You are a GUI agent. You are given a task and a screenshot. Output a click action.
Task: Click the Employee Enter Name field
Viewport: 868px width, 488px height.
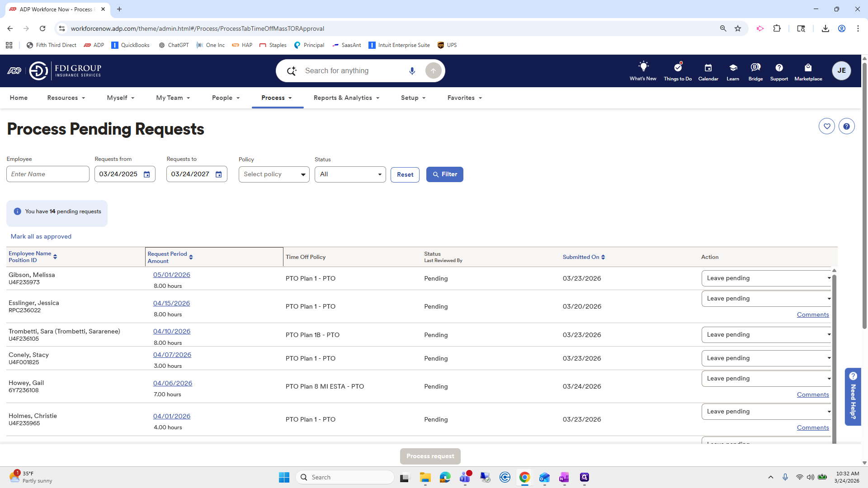click(48, 174)
